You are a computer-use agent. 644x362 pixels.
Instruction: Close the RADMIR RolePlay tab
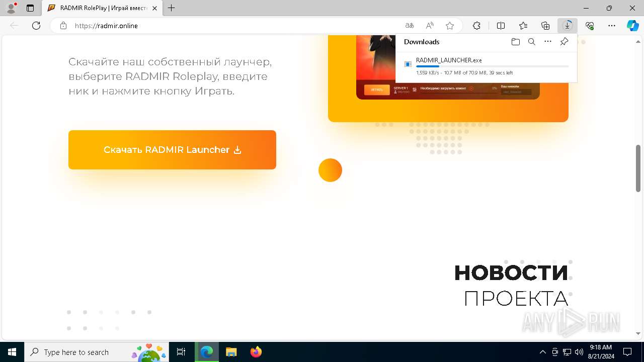[154, 8]
